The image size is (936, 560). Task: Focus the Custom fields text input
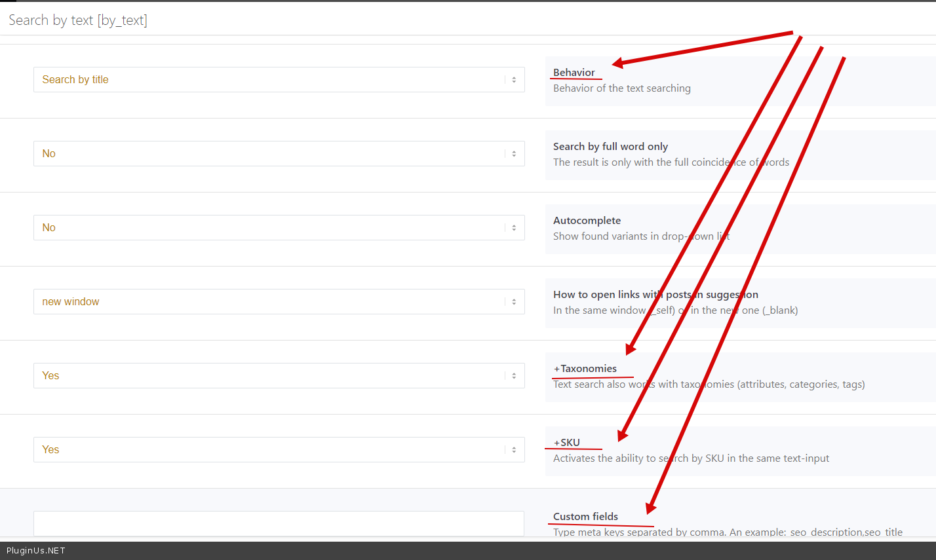(279, 523)
